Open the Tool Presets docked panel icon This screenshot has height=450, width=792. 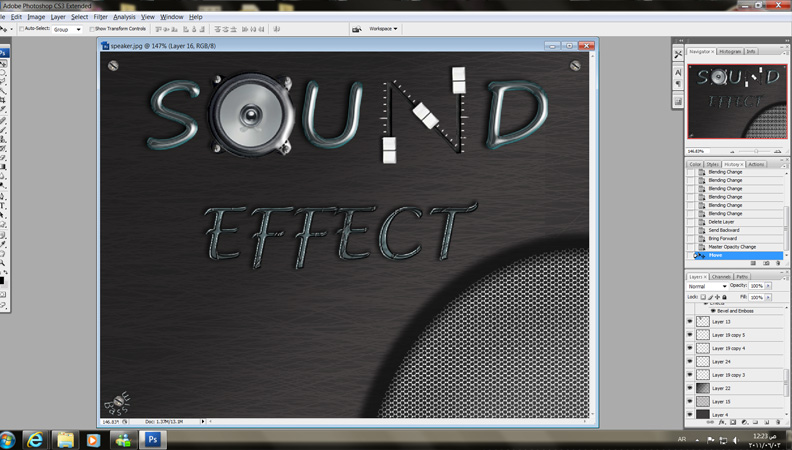(x=678, y=54)
